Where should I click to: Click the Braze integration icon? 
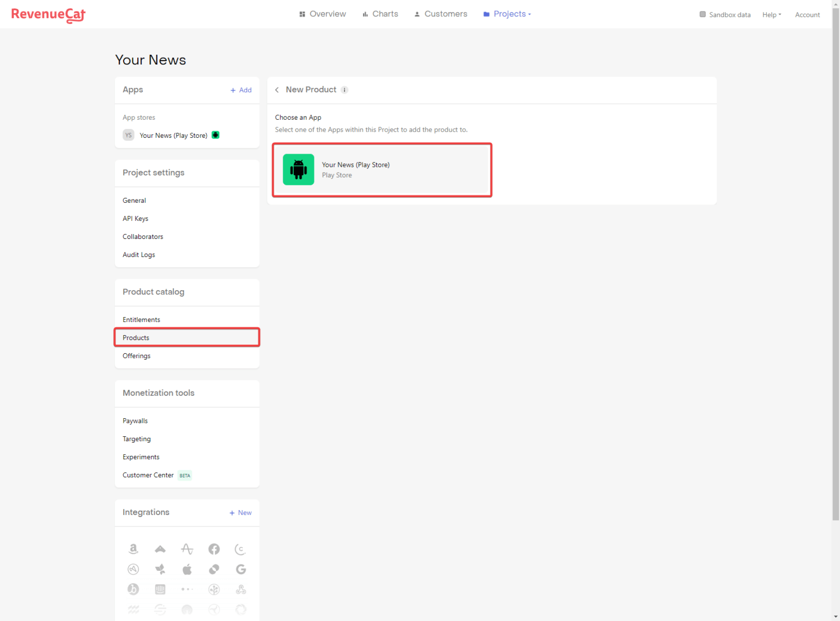[x=133, y=589]
